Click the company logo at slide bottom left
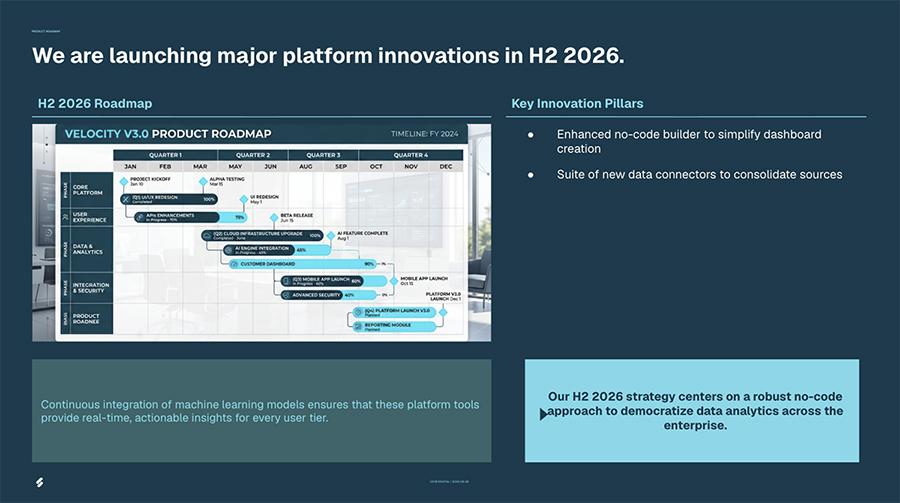The width and height of the screenshot is (900, 503). click(x=40, y=482)
